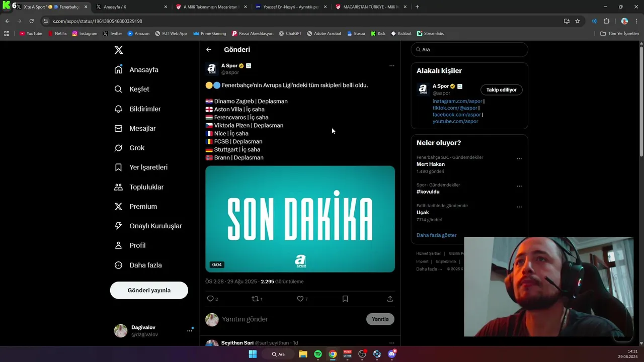
Task: Switch to MACARİSTAN TÜRKİYE browser tab
Action: (371, 7)
